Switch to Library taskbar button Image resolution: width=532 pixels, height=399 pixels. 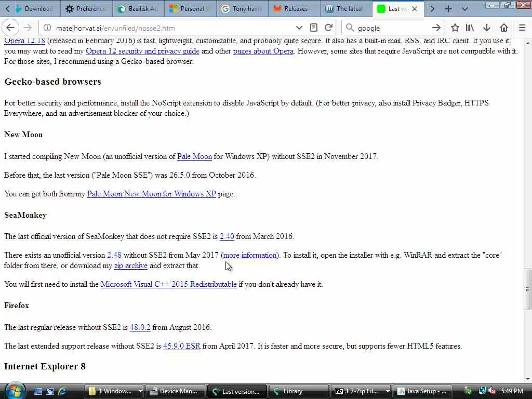pos(298,392)
